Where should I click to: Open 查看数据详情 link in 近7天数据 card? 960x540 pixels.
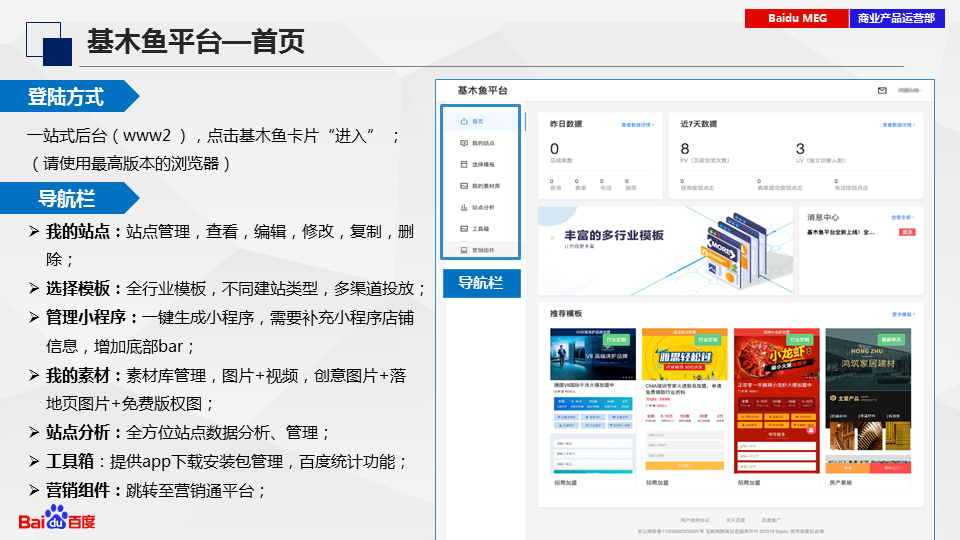(898, 125)
